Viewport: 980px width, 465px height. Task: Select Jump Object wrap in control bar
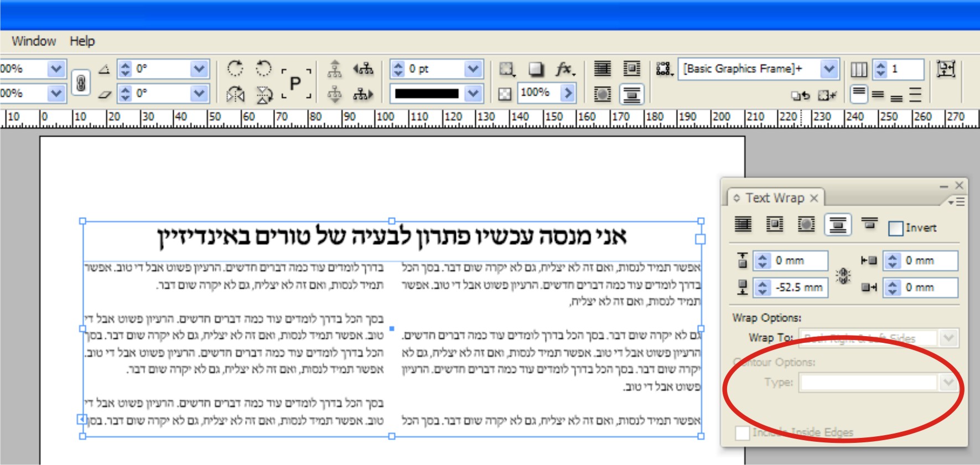(631, 95)
